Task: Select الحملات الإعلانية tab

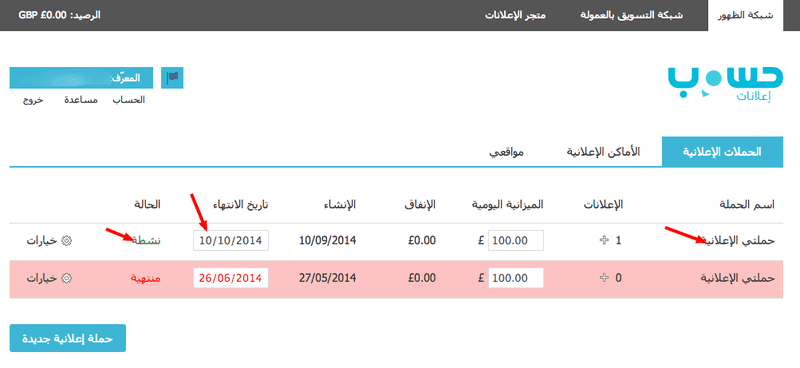Action: [722, 152]
